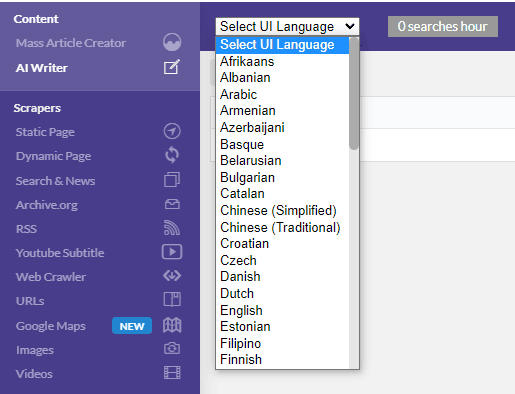Click the Videos film strip icon
Image resolution: width=515 pixels, height=394 pixels.
pyautogui.click(x=172, y=373)
